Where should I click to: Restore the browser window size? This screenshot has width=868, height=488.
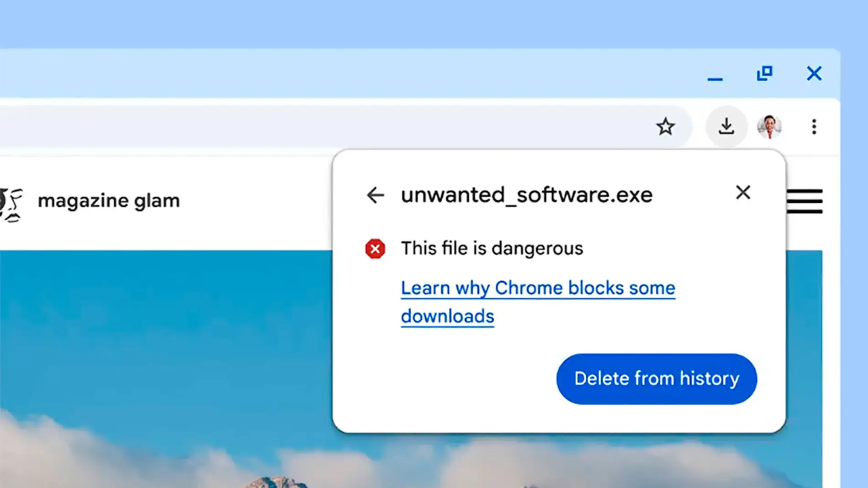765,73
